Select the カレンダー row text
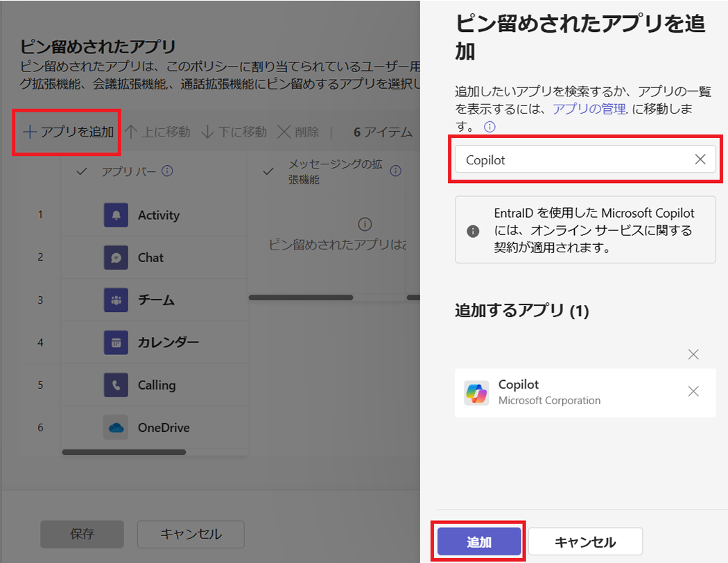Screen dimensions: 728x563 tap(168, 343)
